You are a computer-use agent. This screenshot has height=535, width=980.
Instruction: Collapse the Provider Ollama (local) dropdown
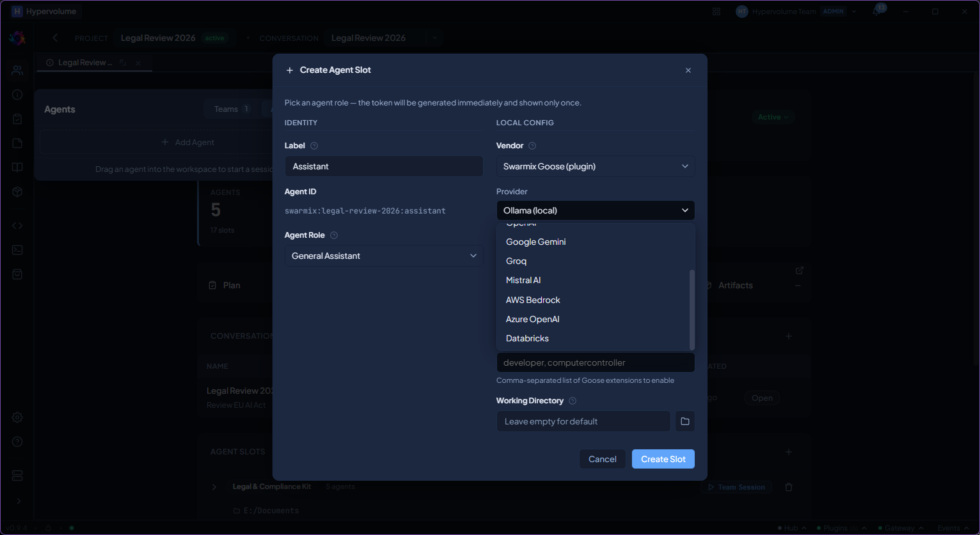(x=596, y=210)
